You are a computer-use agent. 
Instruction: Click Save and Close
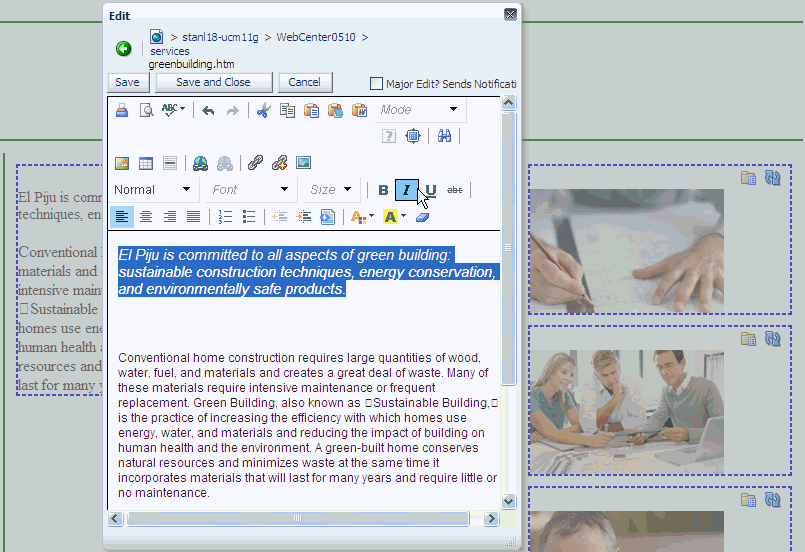[213, 82]
